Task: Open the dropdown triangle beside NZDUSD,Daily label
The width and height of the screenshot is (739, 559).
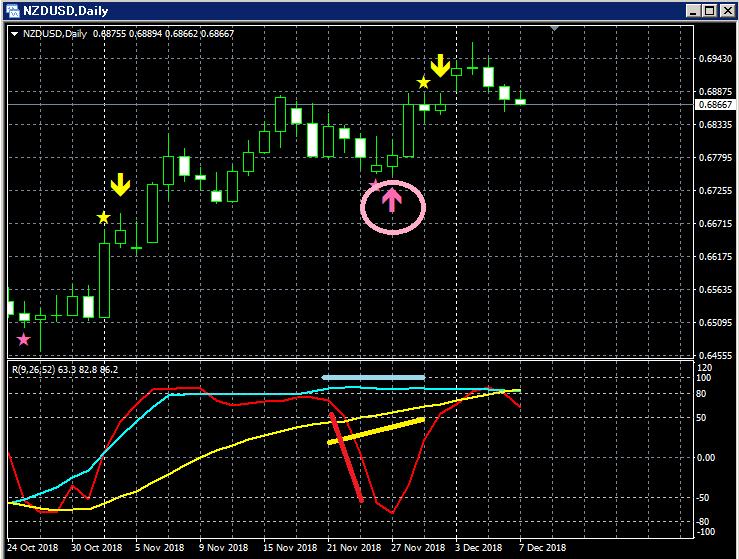Action: click(x=14, y=34)
